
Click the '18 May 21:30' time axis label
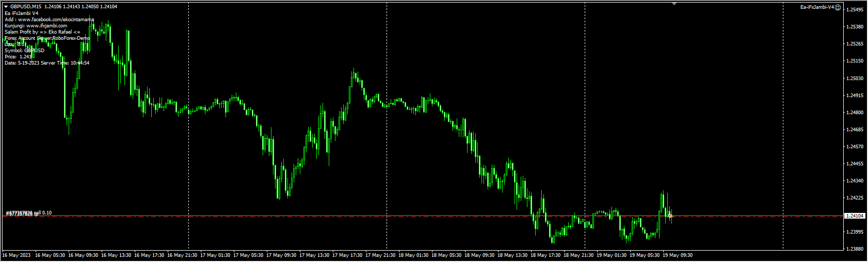pyautogui.click(x=578, y=255)
